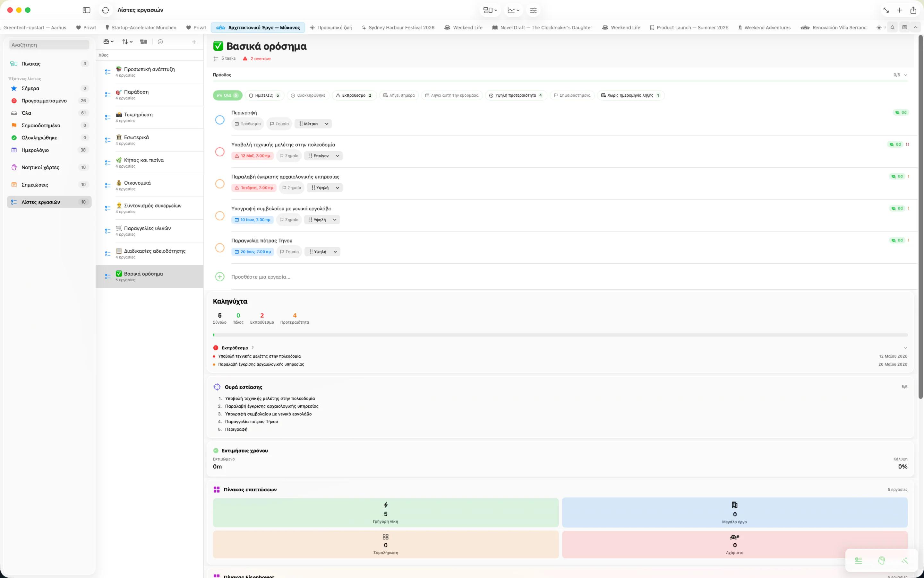Toggle the Σημαία flag on Παραγγελία πέτρας Τήνου task

tap(289, 252)
